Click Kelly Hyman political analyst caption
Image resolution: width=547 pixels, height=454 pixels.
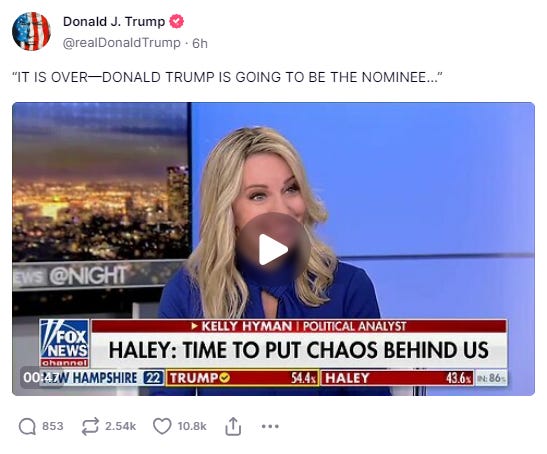tap(299, 326)
